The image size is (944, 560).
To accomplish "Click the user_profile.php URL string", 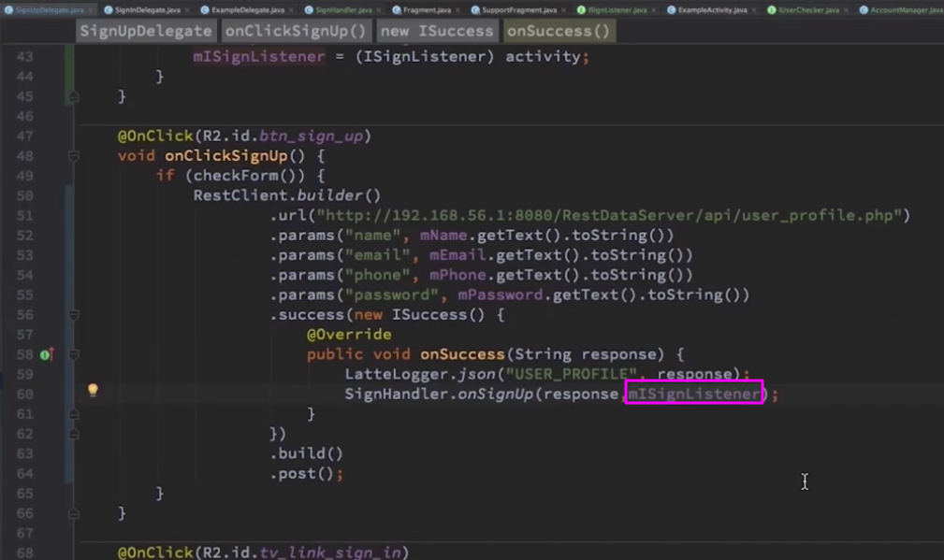I will pyautogui.click(x=609, y=215).
